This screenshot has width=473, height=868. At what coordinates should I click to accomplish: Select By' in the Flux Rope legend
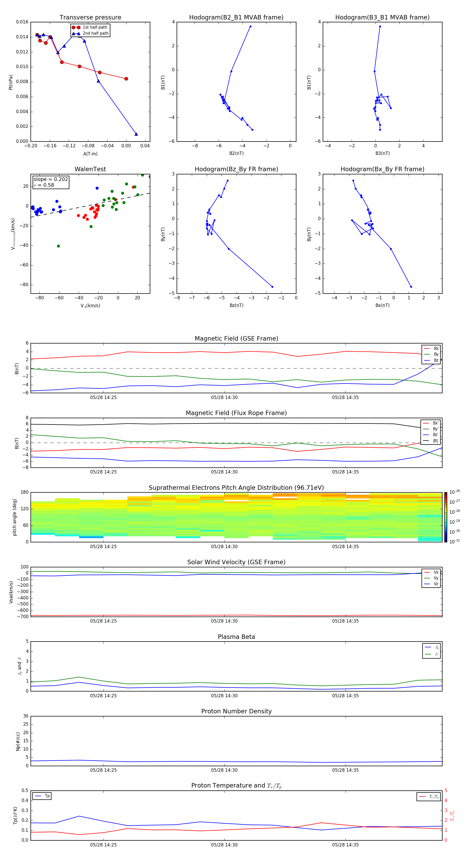pyautogui.click(x=431, y=429)
